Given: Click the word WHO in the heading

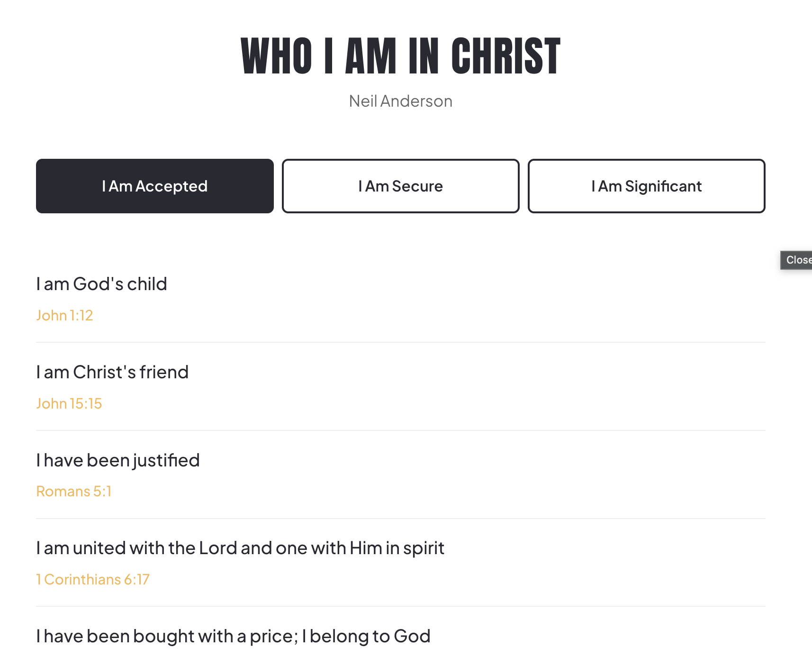Looking at the screenshot, I should [277, 56].
